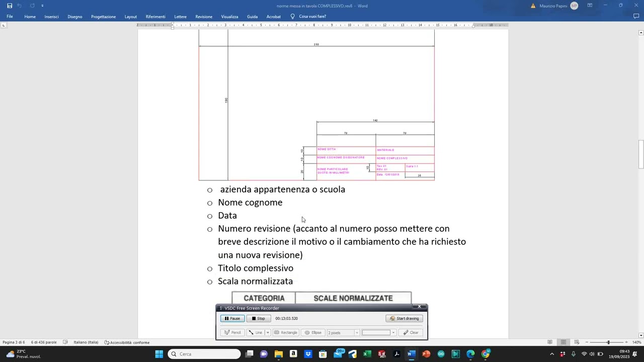
Task: Expand the Line tool dropdown arrow
Action: click(268, 332)
